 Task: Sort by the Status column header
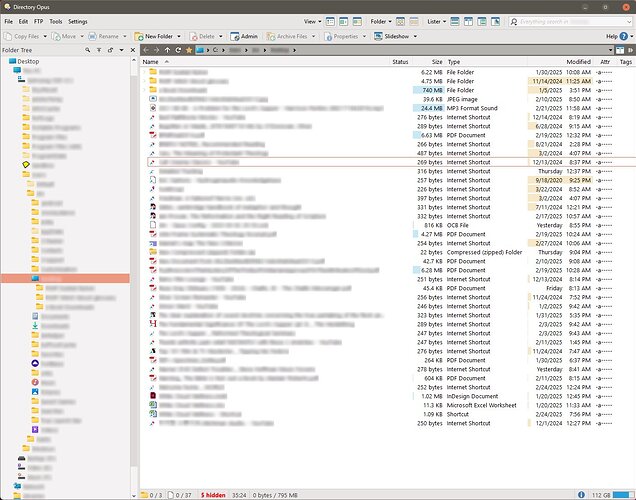pos(400,62)
